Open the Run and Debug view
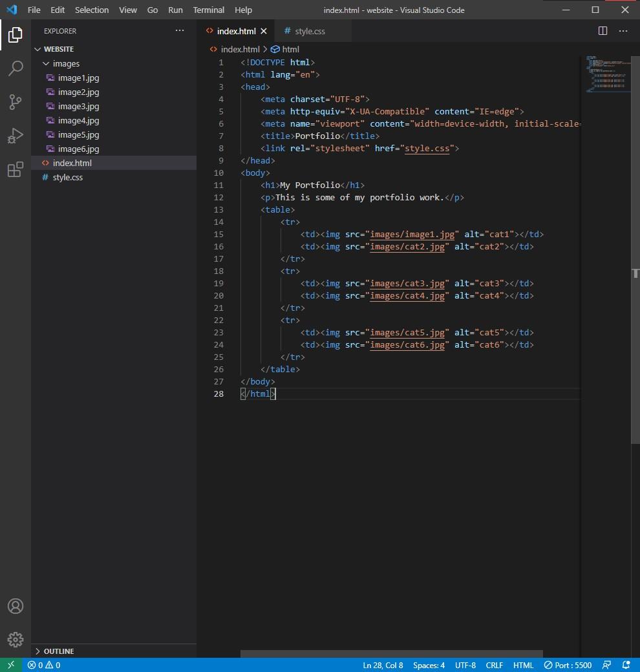The width and height of the screenshot is (640, 672). pos(16,136)
